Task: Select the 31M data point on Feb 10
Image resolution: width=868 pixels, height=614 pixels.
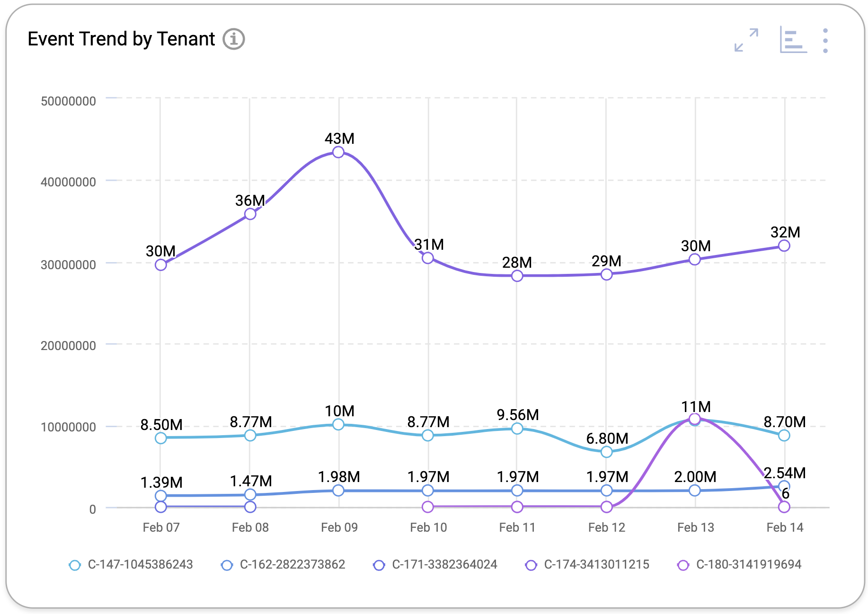Action: [428, 258]
